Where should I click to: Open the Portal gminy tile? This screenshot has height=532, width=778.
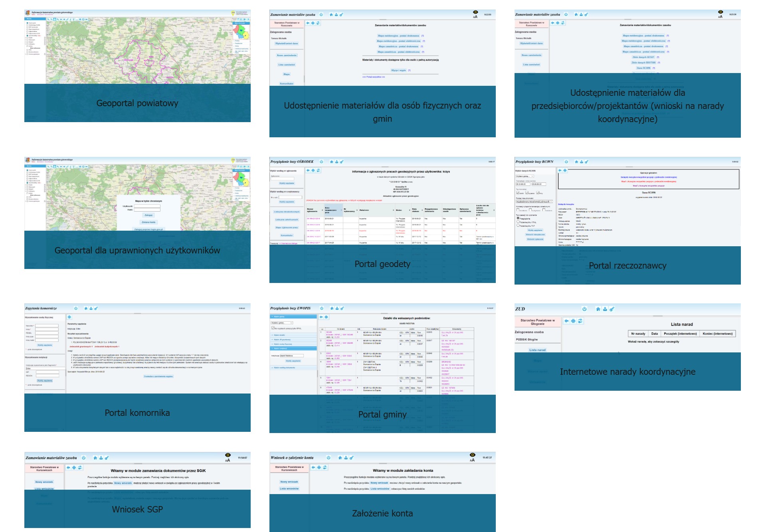(x=382, y=414)
